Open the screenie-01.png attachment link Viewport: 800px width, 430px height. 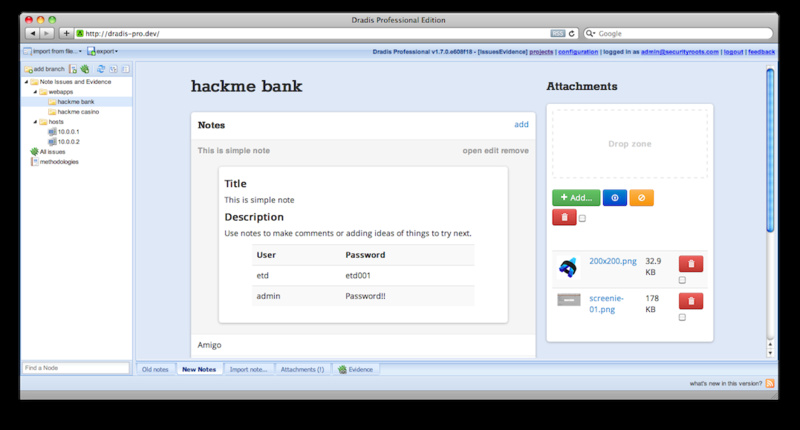coord(606,304)
